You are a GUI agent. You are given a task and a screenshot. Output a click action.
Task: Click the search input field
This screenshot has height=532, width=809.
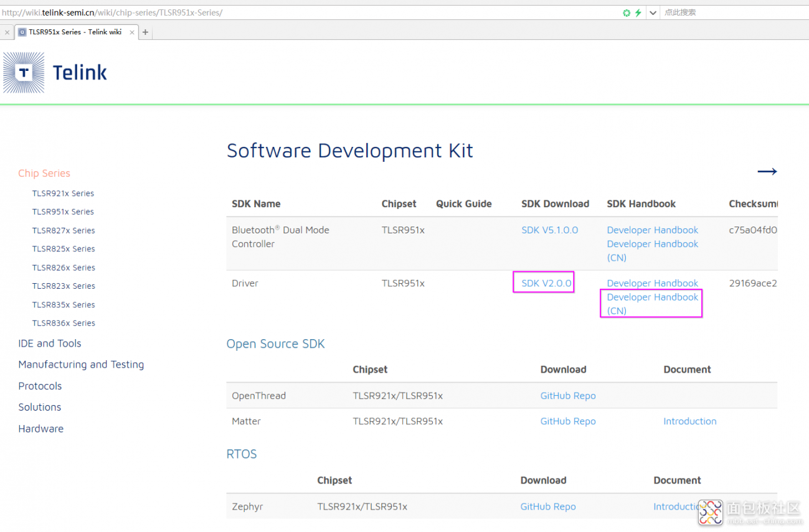click(x=735, y=12)
